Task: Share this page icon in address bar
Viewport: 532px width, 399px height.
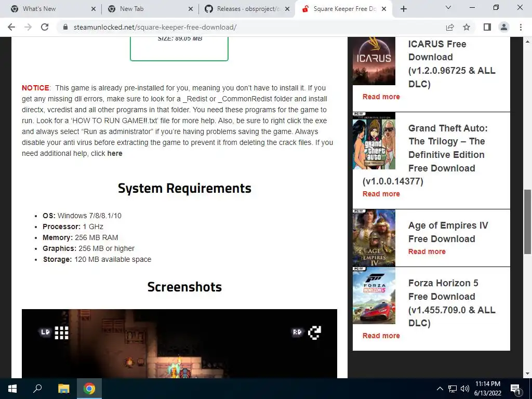Action: (450, 27)
